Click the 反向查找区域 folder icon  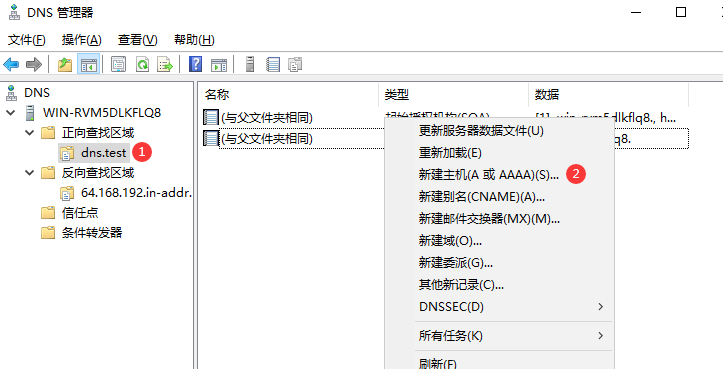tap(48, 173)
